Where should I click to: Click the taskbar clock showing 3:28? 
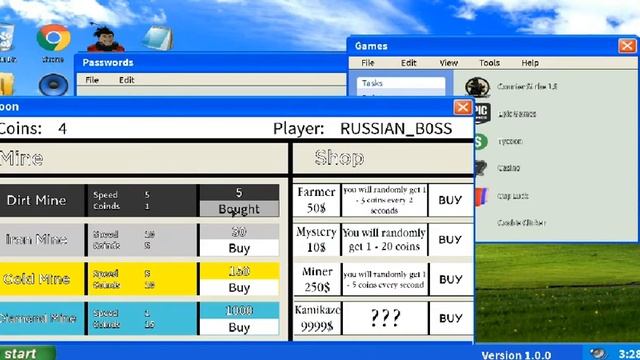click(629, 353)
